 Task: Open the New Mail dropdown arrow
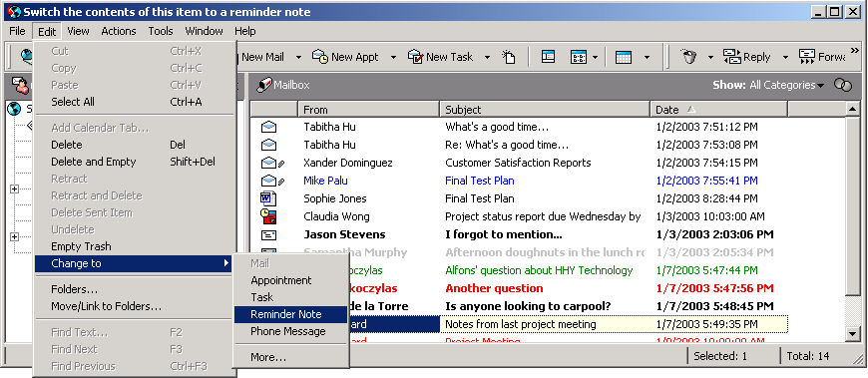tap(298, 57)
